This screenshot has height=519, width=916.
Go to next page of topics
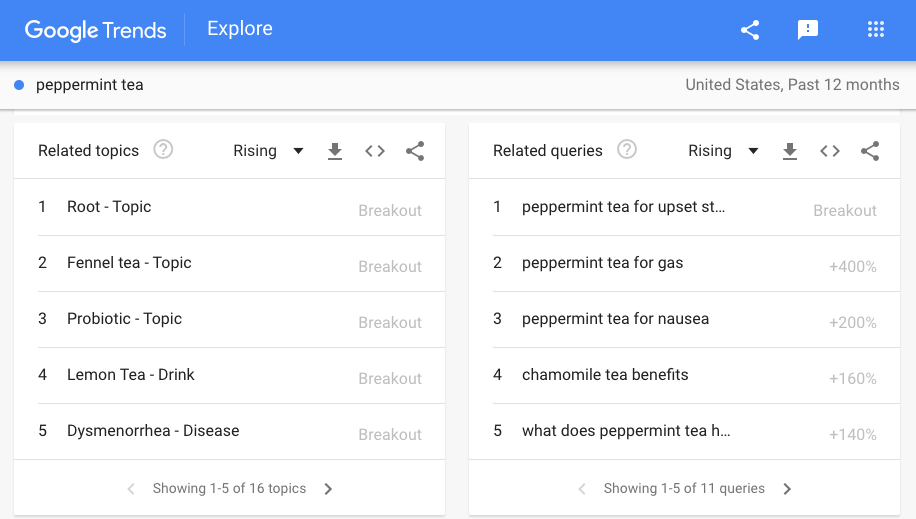pyautogui.click(x=328, y=489)
